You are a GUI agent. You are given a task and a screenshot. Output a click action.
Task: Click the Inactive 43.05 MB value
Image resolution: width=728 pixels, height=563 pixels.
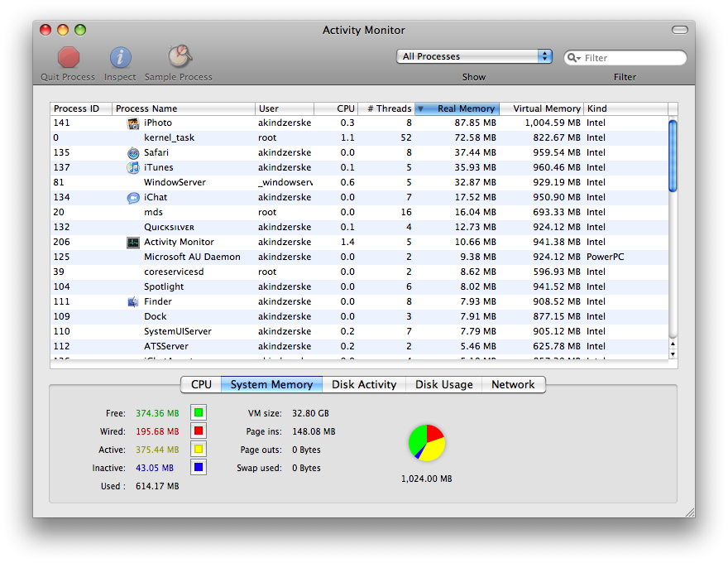tap(155, 469)
